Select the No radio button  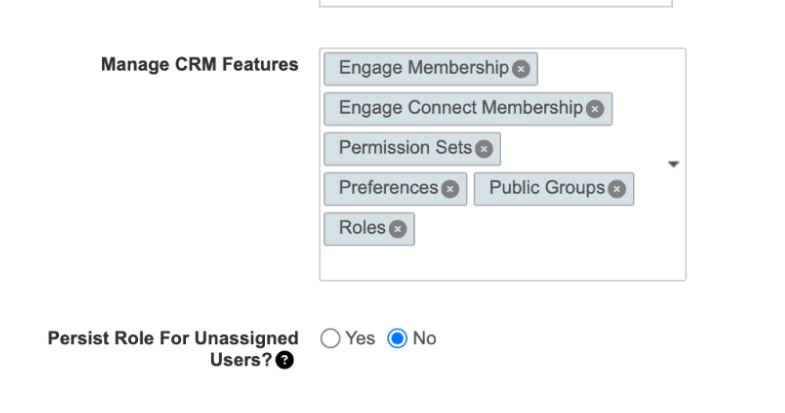tap(397, 338)
